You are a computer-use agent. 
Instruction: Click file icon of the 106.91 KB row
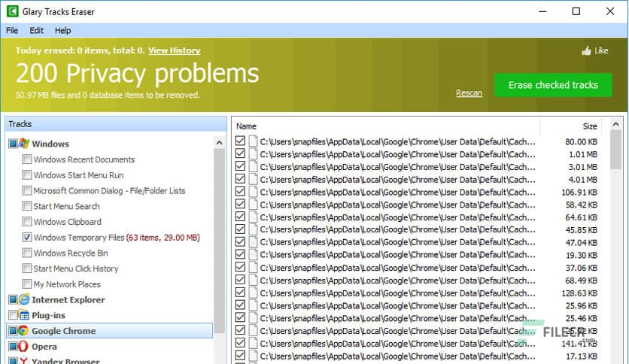[x=253, y=192]
